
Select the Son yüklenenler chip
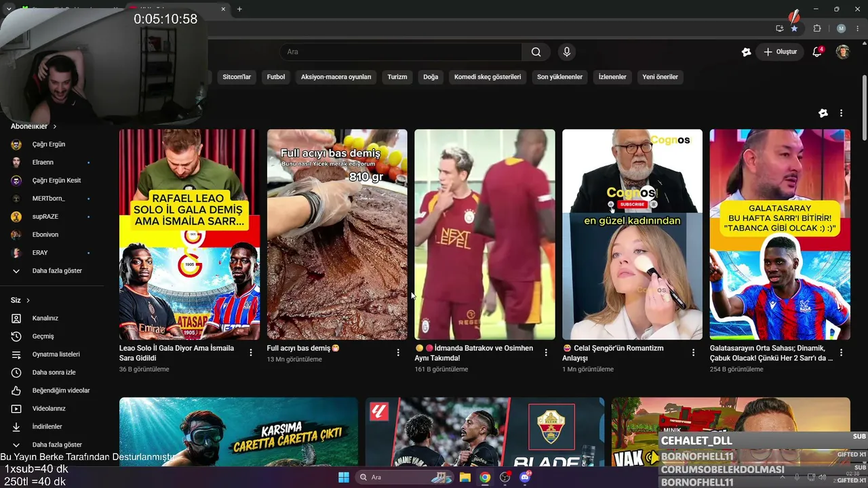click(x=560, y=77)
